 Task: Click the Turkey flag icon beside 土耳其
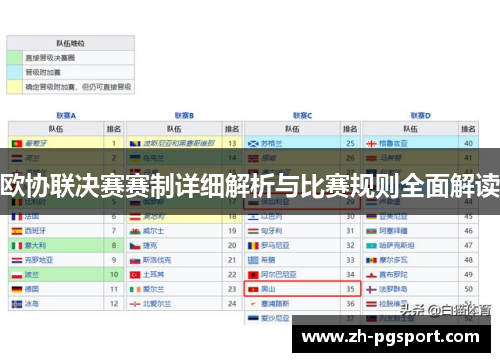pos(135,275)
